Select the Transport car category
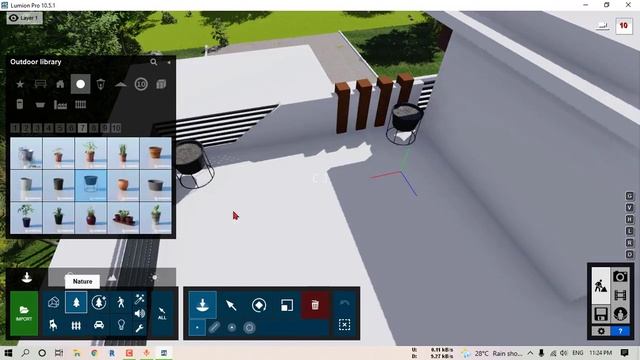Image resolution: width=640 pixels, height=360 pixels. [99, 325]
